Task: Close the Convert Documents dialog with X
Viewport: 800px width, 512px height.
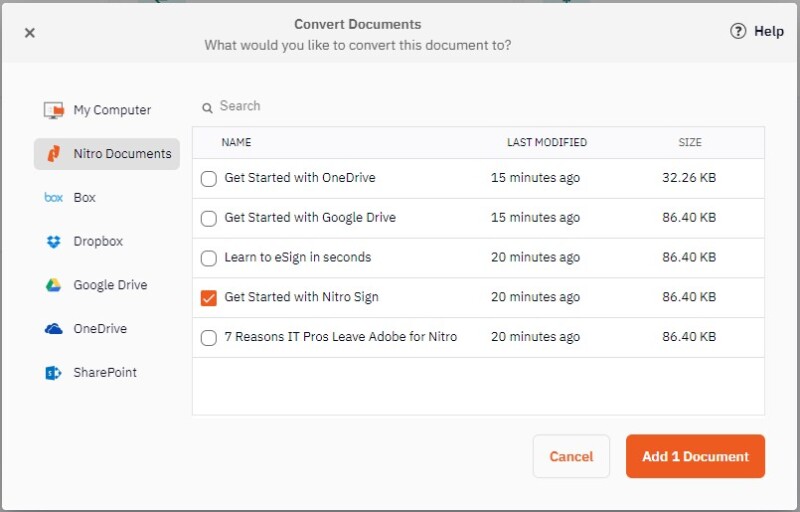Action: (30, 33)
